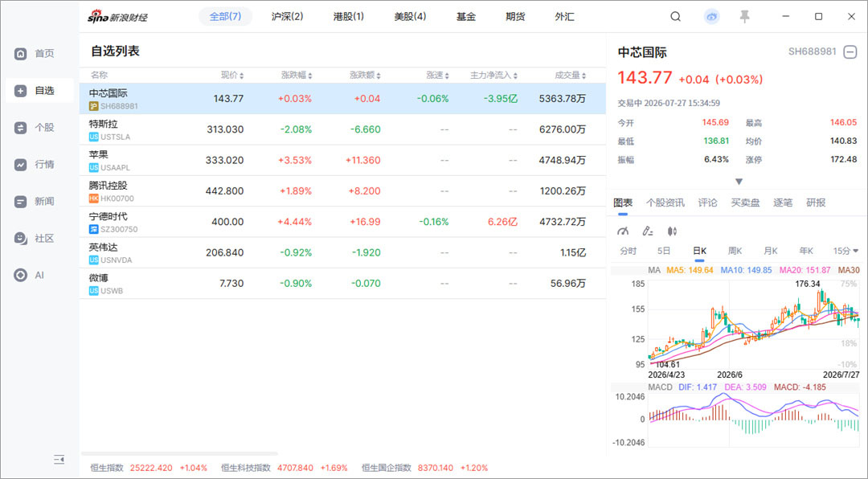Open the 首页 home sidebar item
Screen dimensions: 868x479
[x=35, y=54]
